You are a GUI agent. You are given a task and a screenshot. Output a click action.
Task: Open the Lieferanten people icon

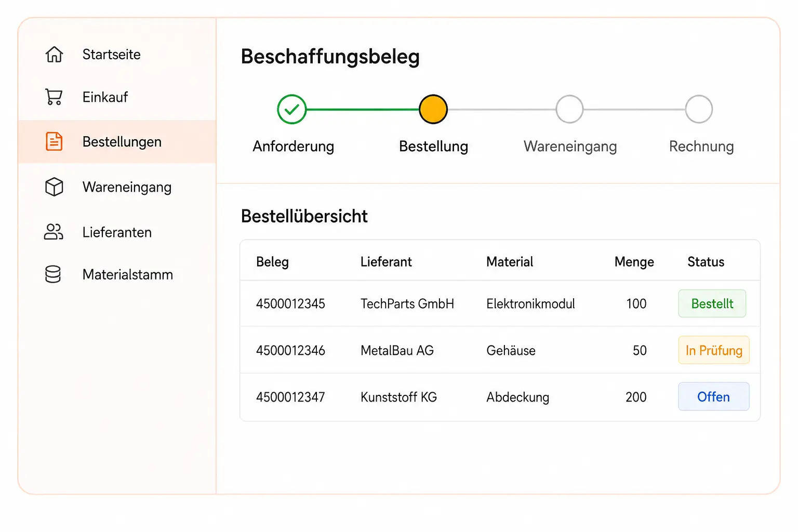coord(54,232)
